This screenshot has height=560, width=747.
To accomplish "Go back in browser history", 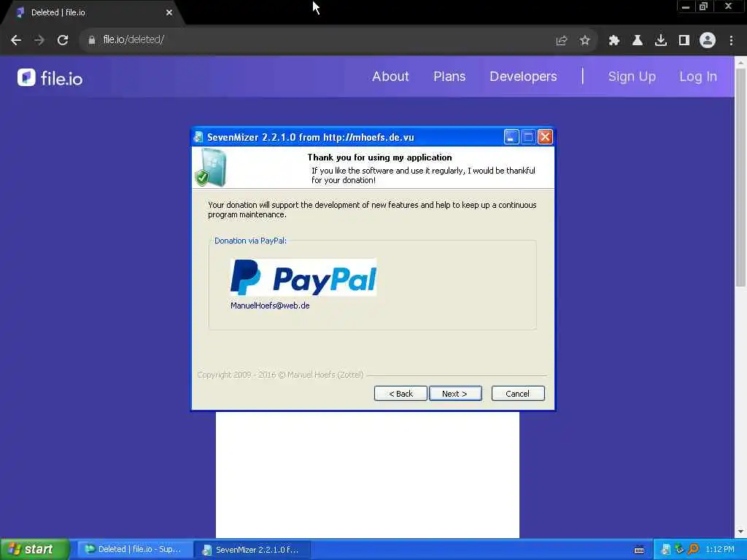I will 16,40.
